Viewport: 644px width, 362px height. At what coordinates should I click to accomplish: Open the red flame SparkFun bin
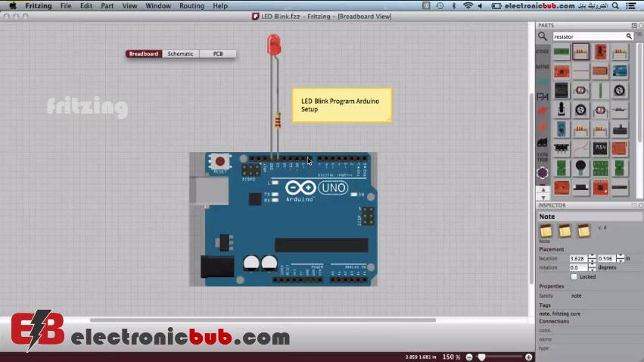pyautogui.click(x=543, y=127)
